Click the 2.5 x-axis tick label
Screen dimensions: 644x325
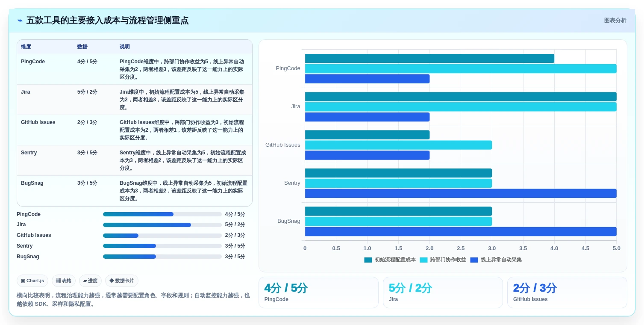(x=461, y=248)
